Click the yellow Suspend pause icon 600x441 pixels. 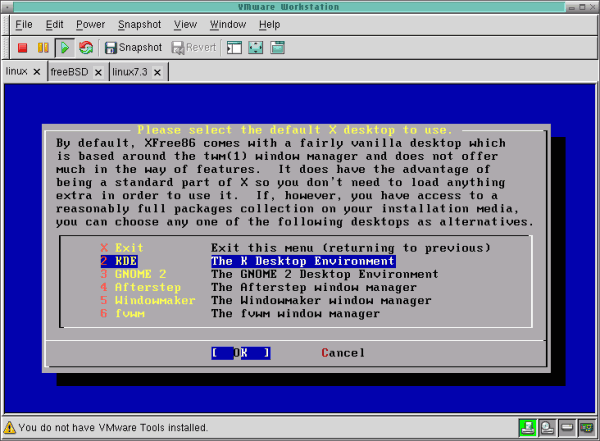43,48
